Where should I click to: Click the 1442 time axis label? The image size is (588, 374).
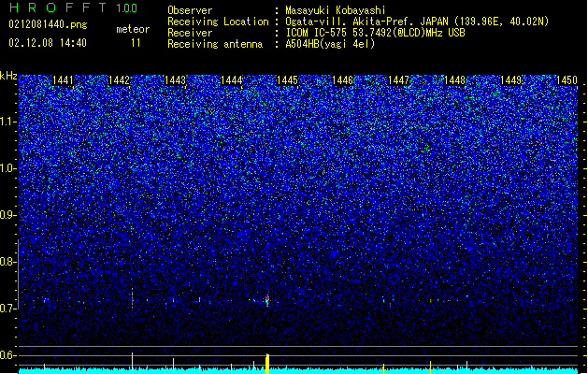tap(119, 80)
